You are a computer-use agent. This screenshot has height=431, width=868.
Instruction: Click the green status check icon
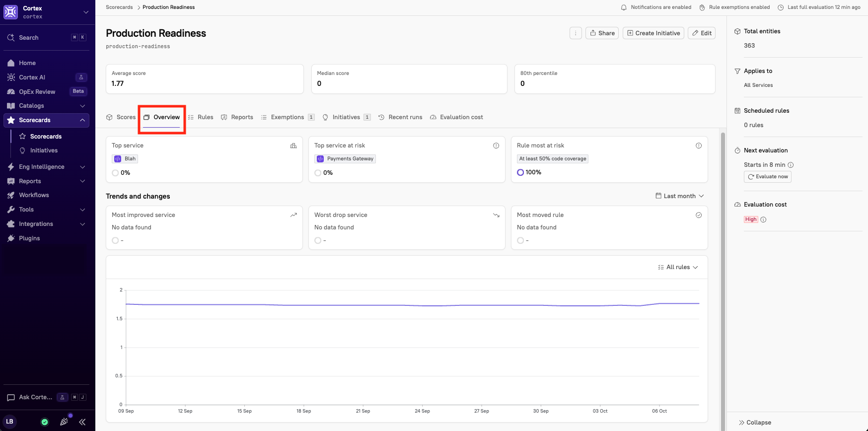[x=45, y=422]
